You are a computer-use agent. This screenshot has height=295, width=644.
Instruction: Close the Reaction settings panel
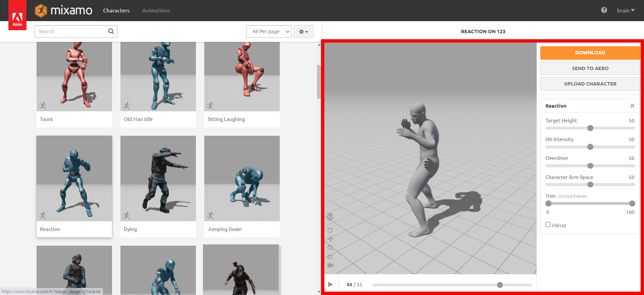coord(632,106)
